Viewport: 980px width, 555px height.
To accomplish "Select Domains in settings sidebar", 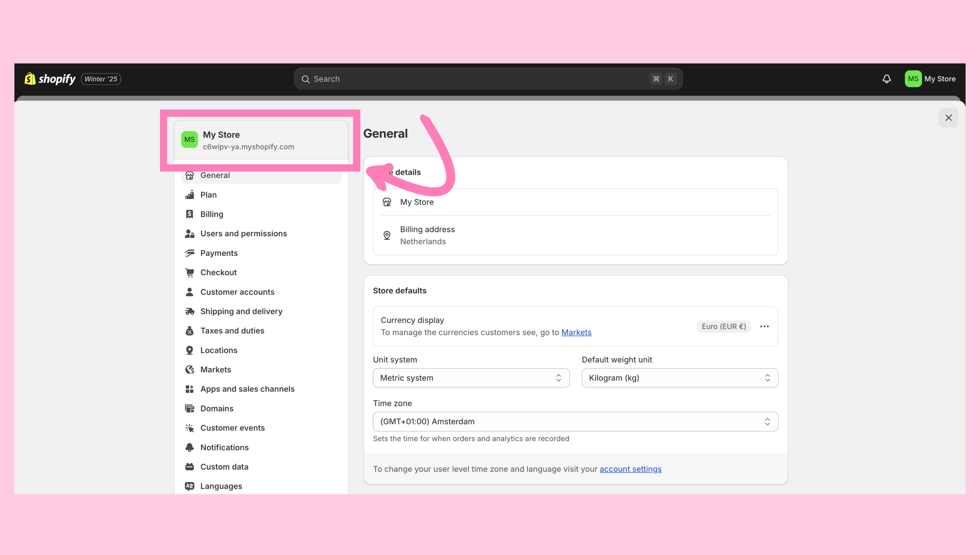I will (217, 409).
